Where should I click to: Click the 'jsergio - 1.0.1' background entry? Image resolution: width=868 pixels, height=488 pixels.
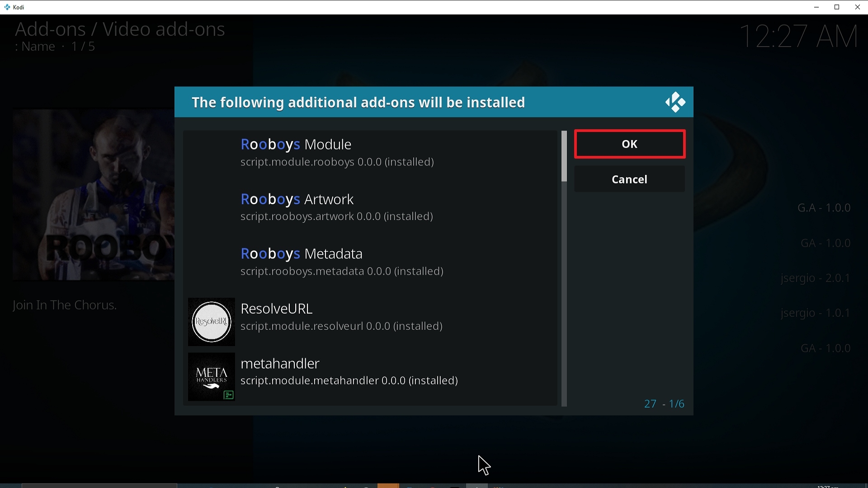click(816, 313)
